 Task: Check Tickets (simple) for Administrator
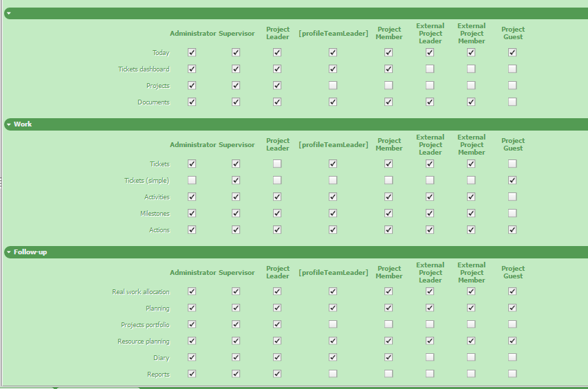[192, 180]
